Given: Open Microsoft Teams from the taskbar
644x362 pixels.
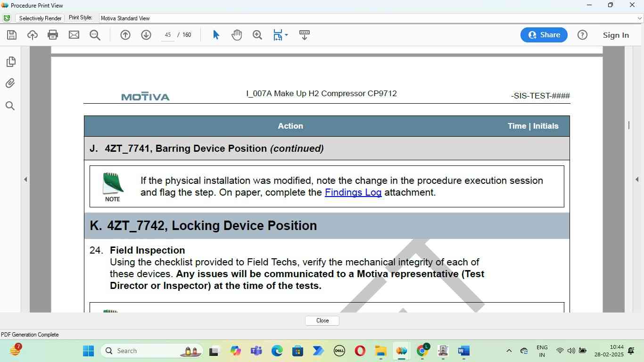Looking at the screenshot, I should pos(256,351).
